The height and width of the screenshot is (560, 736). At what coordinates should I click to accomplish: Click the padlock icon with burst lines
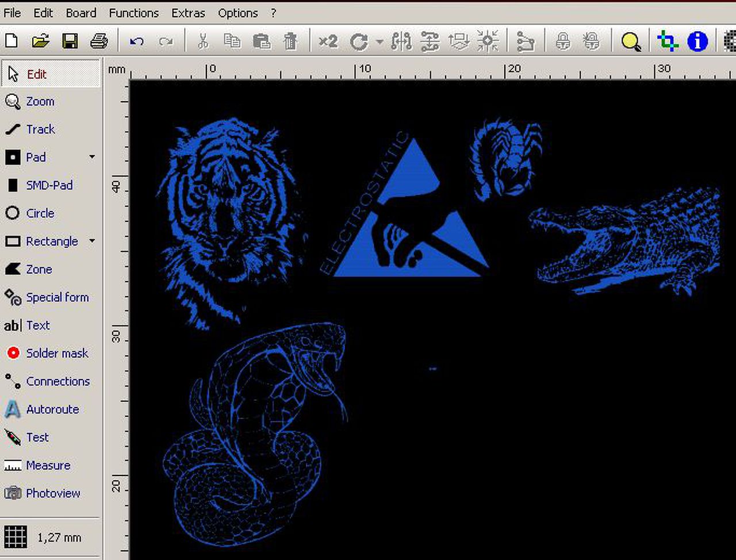coord(591,41)
